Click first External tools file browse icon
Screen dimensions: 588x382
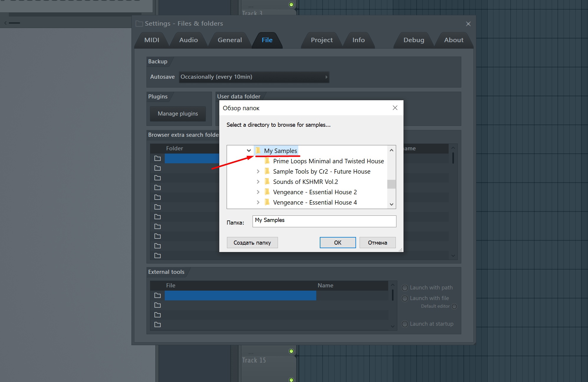[x=158, y=295]
